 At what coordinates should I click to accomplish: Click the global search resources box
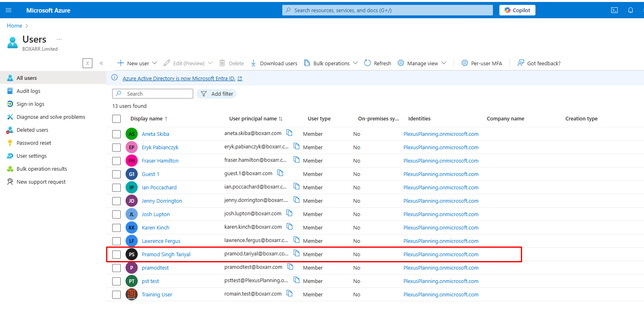(388, 10)
